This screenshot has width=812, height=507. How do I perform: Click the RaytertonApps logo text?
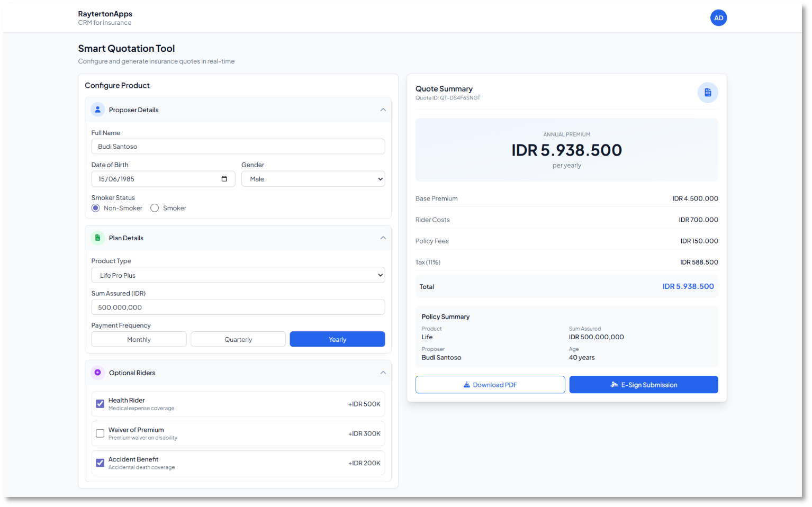point(105,14)
